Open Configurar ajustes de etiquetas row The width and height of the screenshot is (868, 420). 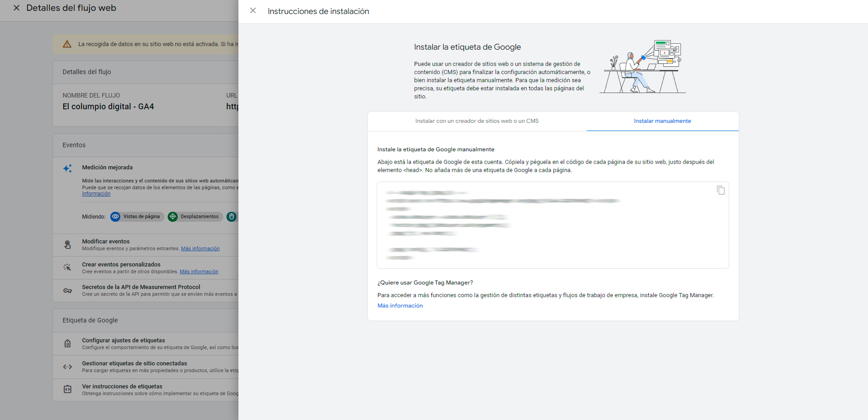tap(146, 344)
